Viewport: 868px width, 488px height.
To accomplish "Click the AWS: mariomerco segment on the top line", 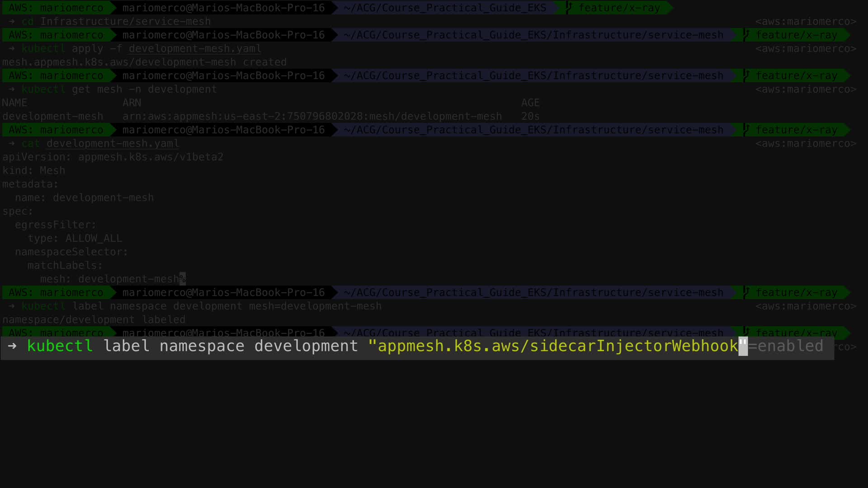I will click(56, 8).
